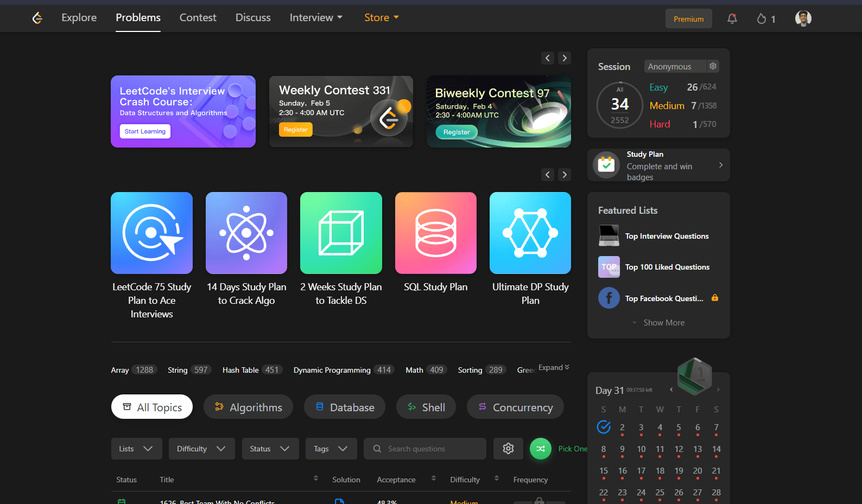Screen dimensions: 862x504
Task: Click Start Learning on Crash Course
Action: pyautogui.click(x=145, y=131)
